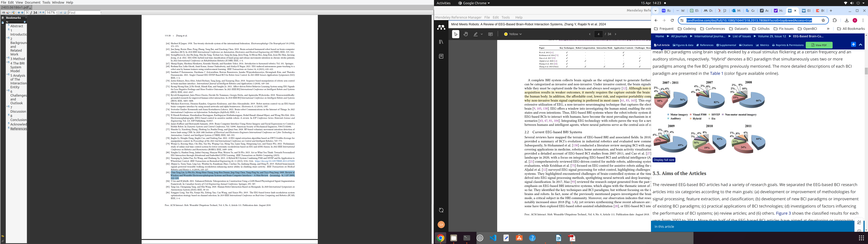Select the hand panning tool in Mendeley viewer
The width and height of the screenshot is (868, 244).
click(x=466, y=34)
